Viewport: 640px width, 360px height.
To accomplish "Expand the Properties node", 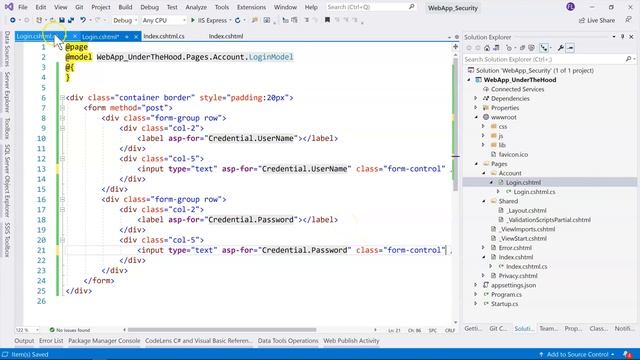I will [x=476, y=108].
